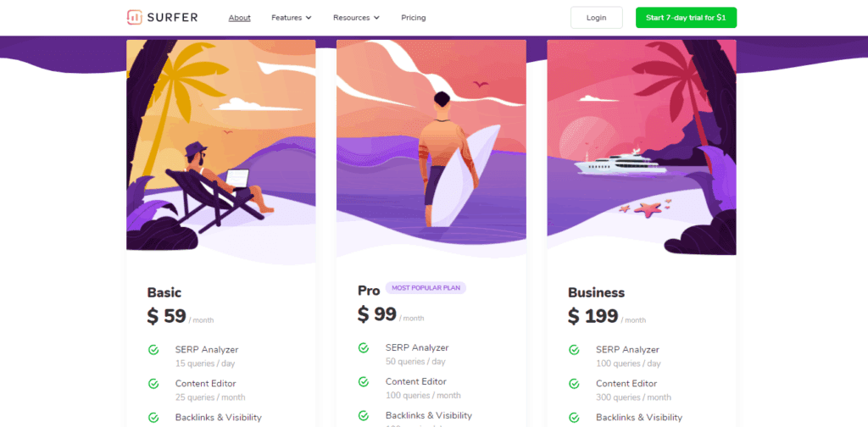Click the checkmark beside Pro Content Editor
The image size is (868, 427).
[364, 381]
